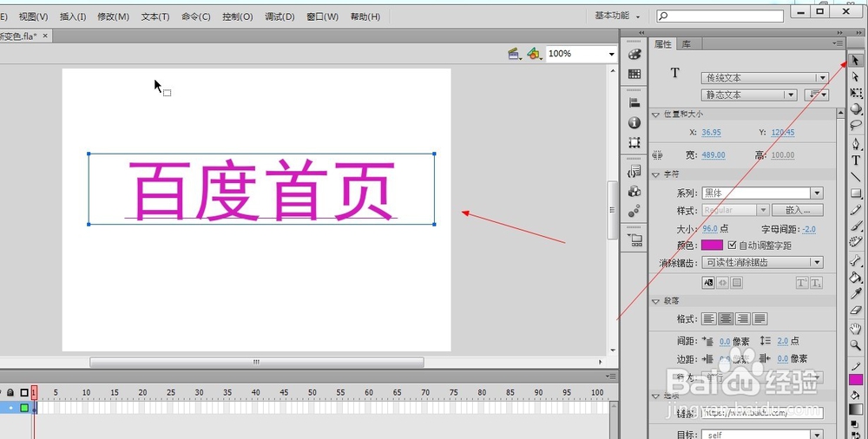Set paragraph align right
The height and width of the screenshot is (439, 868).
click(x=743, y=319)
